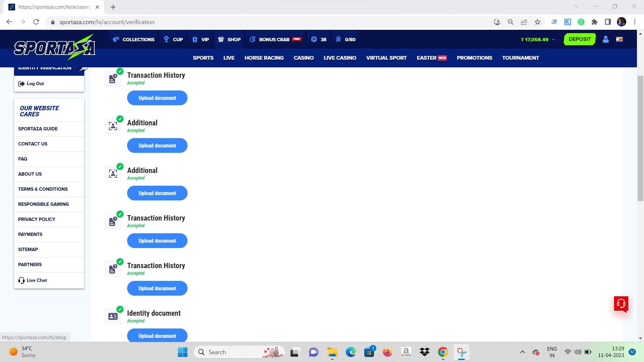This screenshot has width=644, height=362.
Task: Bookmark this page with the star icon
Action: tap(537, 22)
